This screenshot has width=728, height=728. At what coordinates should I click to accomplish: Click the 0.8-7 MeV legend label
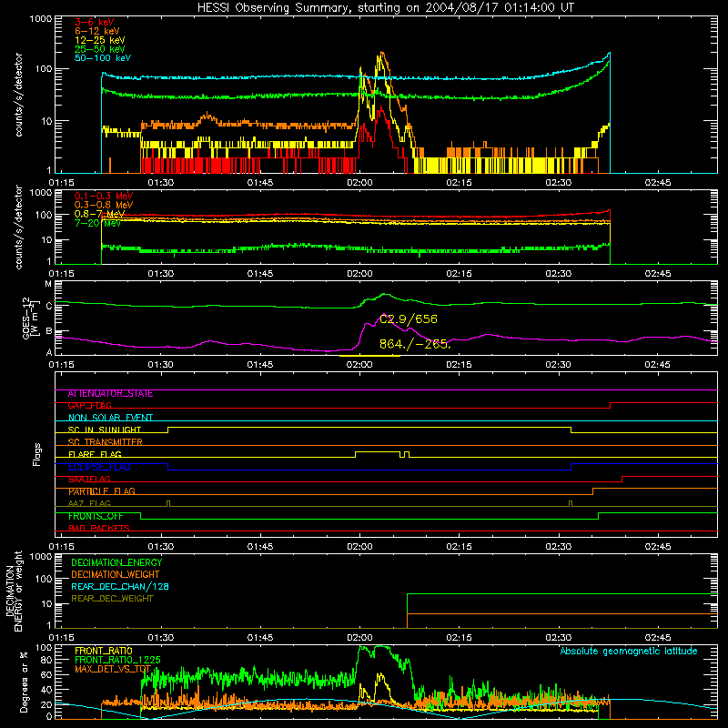click(99, 214)
